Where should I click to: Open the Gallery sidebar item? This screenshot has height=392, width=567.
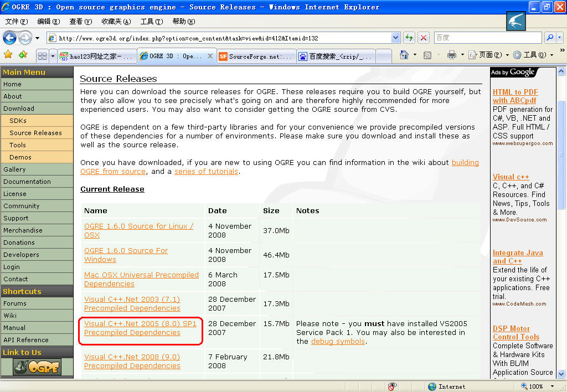(37, 169)
